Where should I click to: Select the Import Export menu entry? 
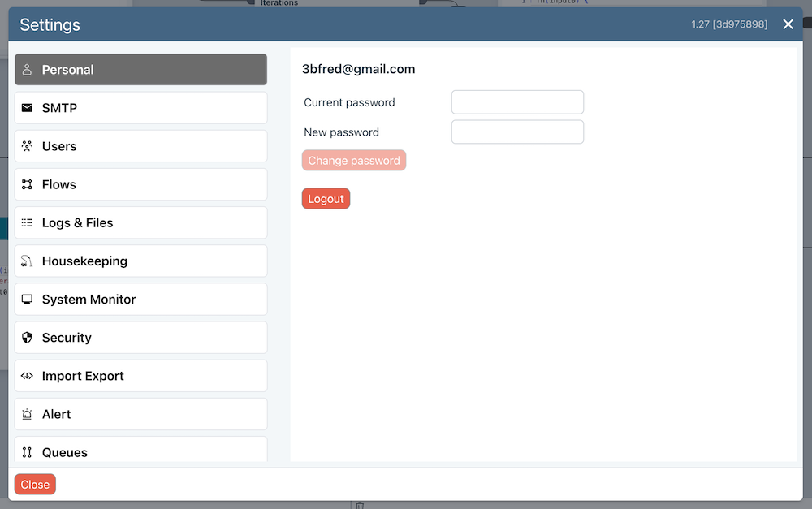click(140, 376)
